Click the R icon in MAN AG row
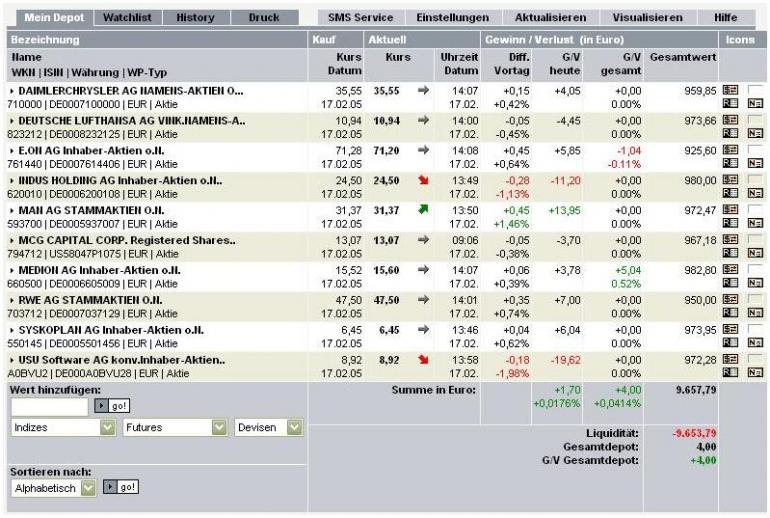This screenshot has height=518, width=770. [x=730, y=224]
